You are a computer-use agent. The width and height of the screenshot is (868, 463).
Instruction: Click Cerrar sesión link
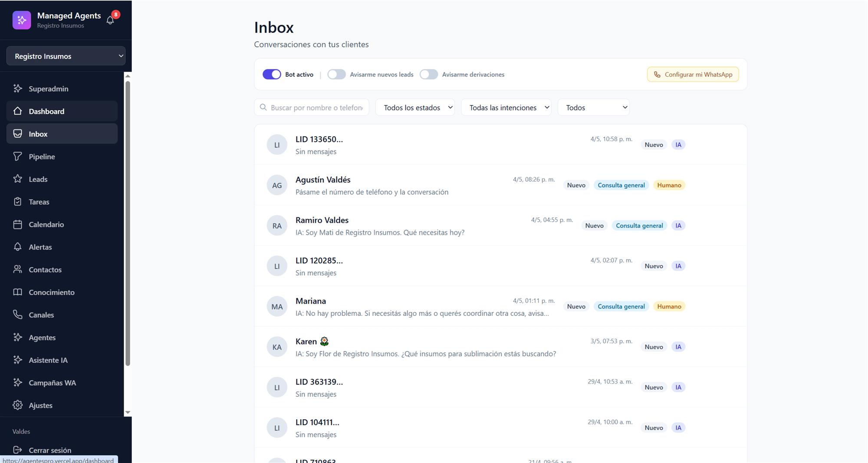(x=50, y=450)
